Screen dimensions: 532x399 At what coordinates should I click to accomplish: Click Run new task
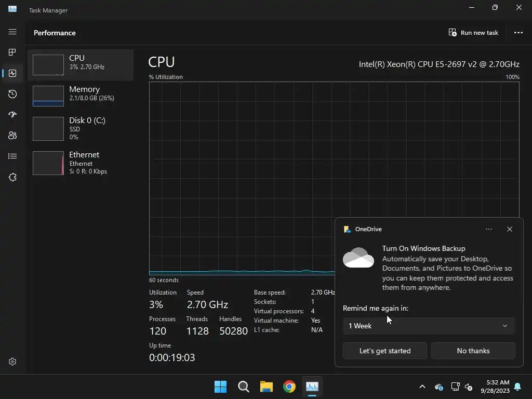473,33
